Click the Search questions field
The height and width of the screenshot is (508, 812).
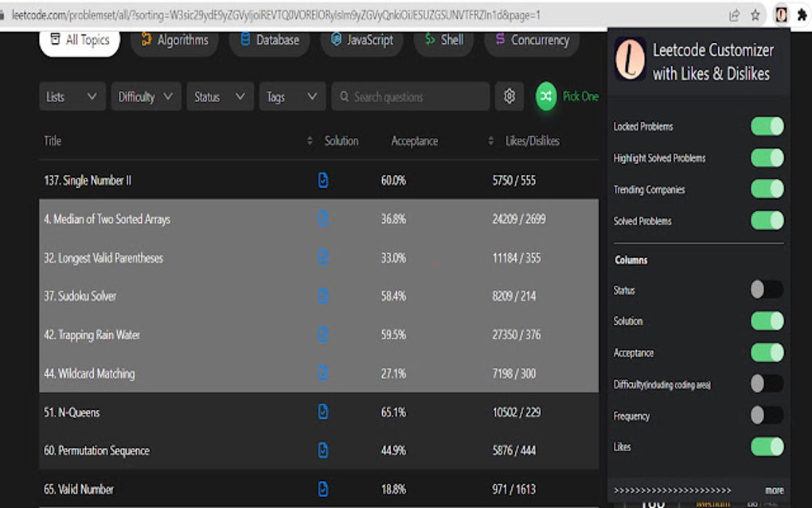tap(411, 96)
